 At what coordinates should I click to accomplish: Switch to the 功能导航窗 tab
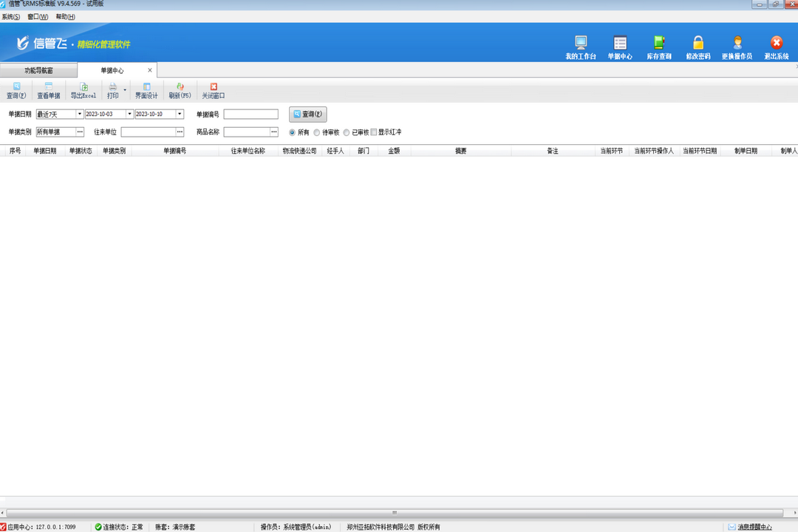[x=38, y=71]
